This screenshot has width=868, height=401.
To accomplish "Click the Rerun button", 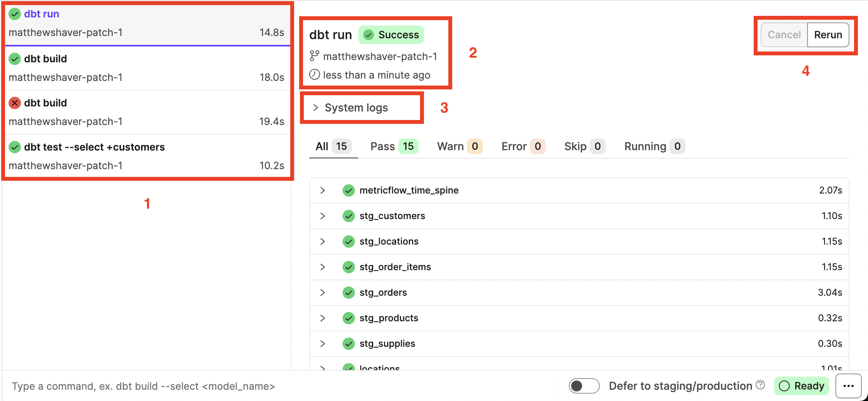I will (828, 34).
